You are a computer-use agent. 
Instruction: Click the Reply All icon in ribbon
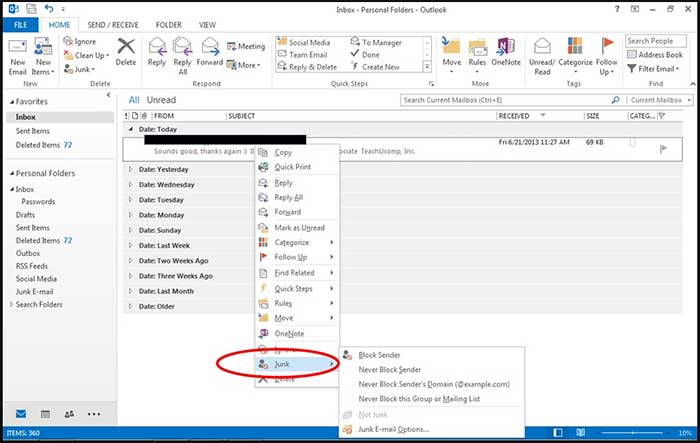click(x=182, y=46)
